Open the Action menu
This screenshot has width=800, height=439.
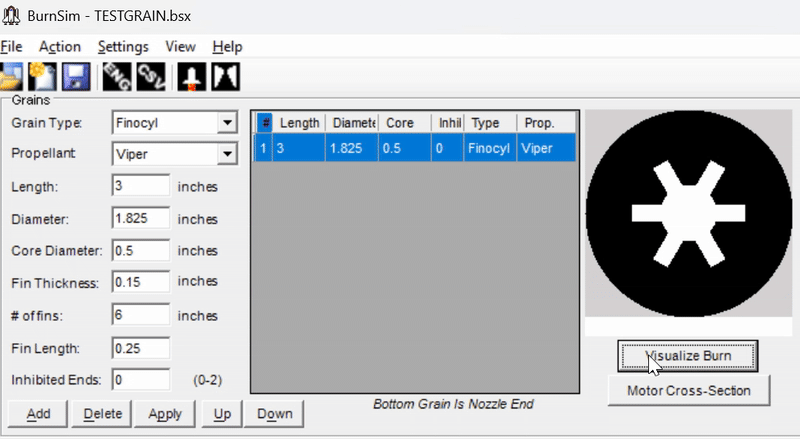click(x=60, y=47)
